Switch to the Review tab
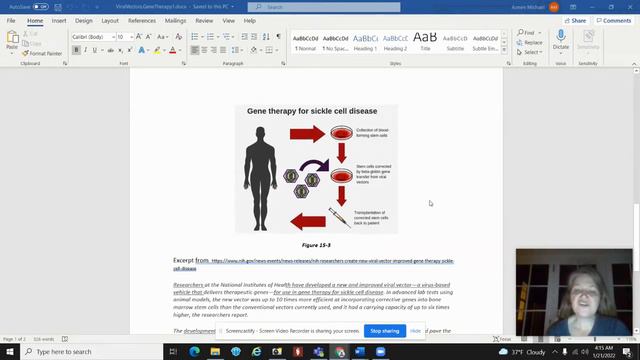Image resolution: width=640 pixels, height=360 pixels. coord(204,20)
